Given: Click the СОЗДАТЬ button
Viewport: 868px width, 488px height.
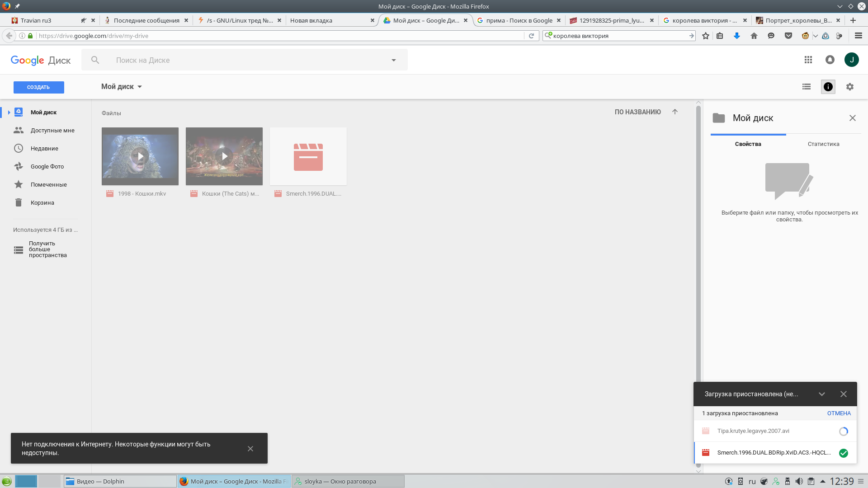Looking at the screenshot, I should point(39,87).
